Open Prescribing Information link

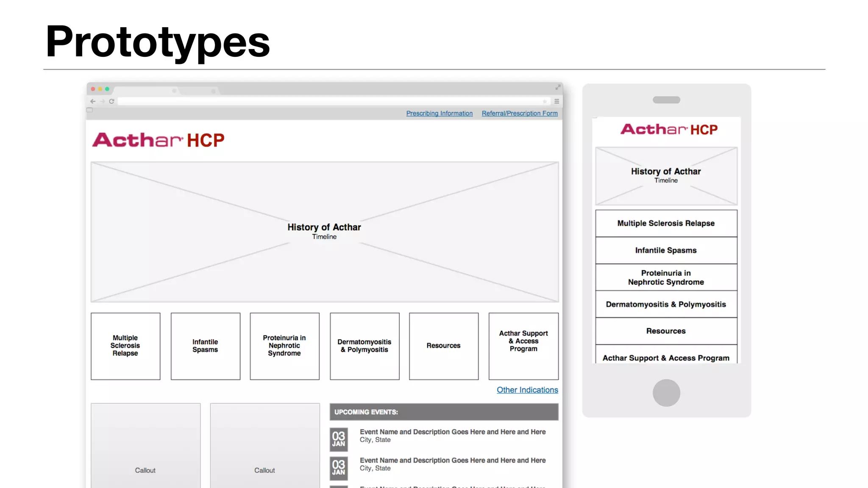point(439,114)
